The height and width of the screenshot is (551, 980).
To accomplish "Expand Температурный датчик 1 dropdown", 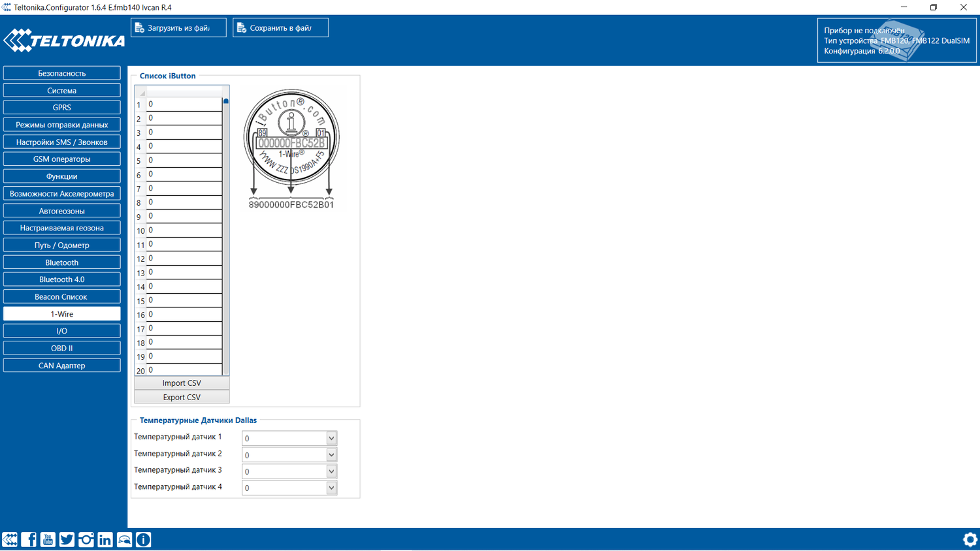I will [331, 438].
